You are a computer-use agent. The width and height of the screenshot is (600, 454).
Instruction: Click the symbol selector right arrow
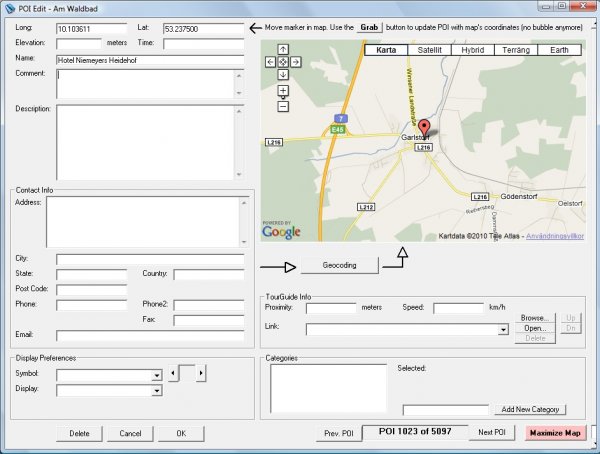(201, 373)
